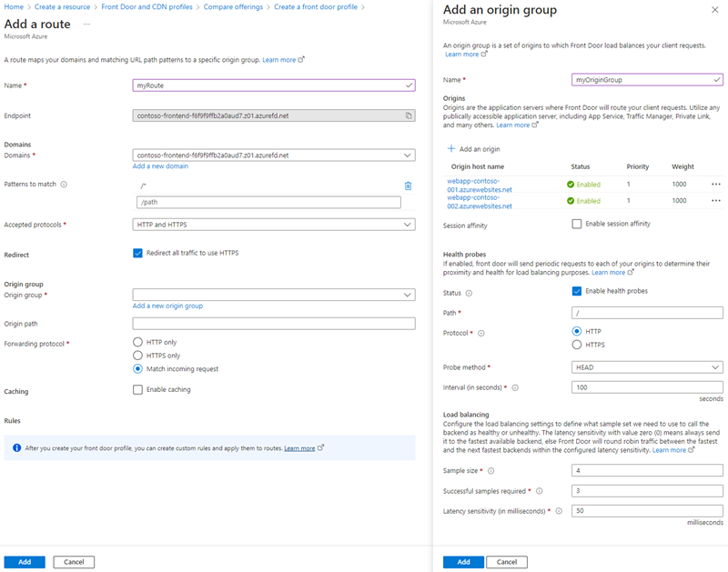Close the Add an origin group panel
The image size is (728, 572).
(x=715, y=10)
